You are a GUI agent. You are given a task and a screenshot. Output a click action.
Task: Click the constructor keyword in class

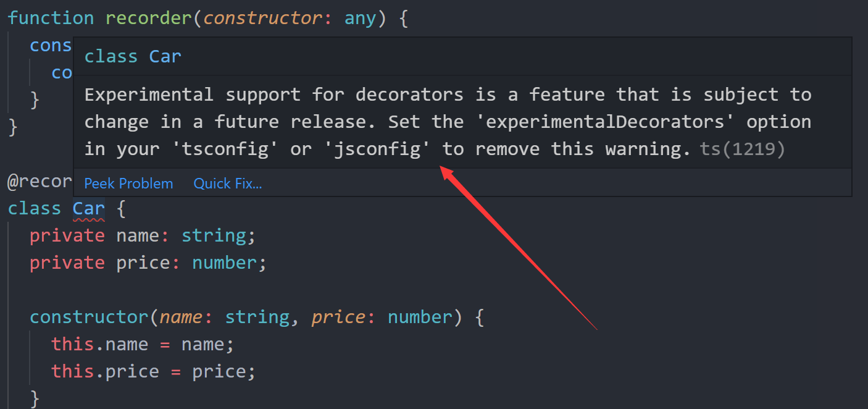coord(89,317)
